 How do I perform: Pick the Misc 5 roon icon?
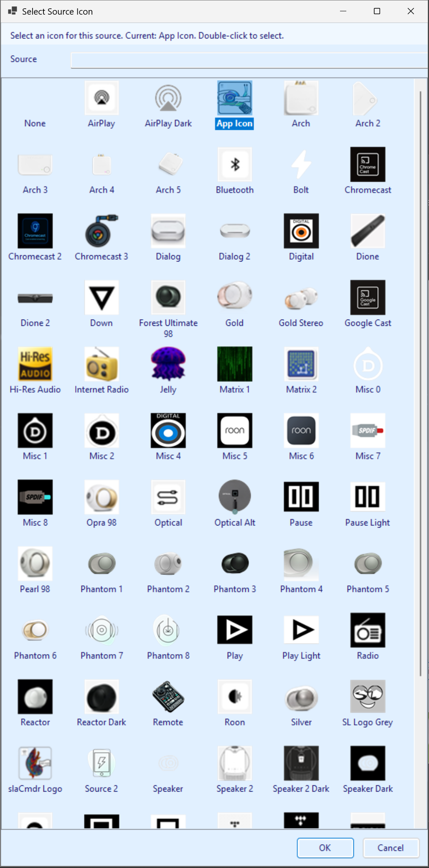coord(235,430)
